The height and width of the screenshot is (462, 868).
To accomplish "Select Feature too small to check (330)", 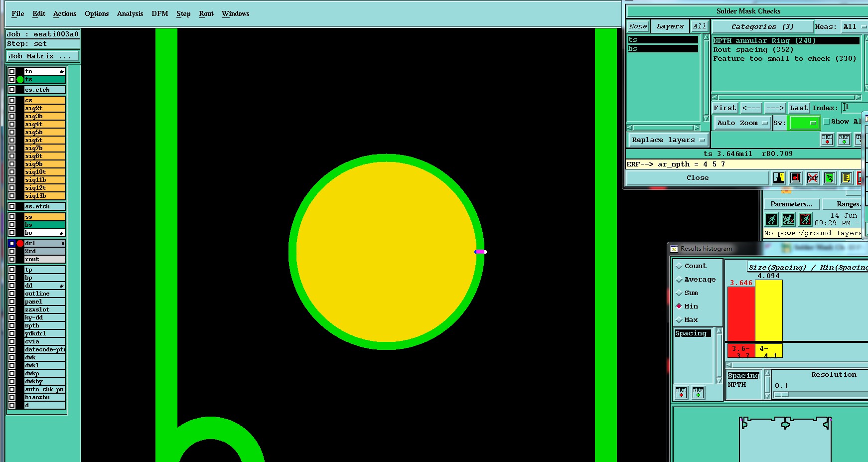I will click(x=784, y=59).
